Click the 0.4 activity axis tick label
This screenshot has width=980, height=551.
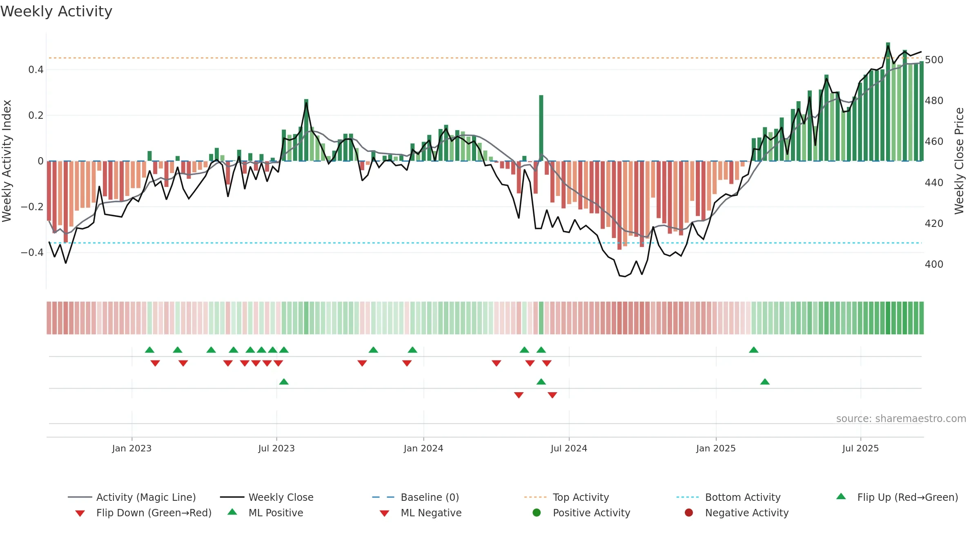point(36,69)
